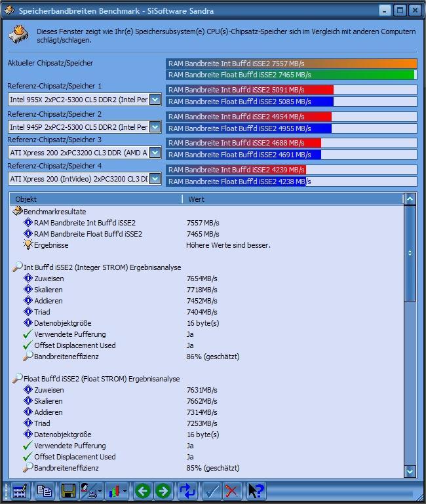Click info icon of RAM Bandbreite Float Buff'd row
The height and width of the screenshot is (504, 426).
[x=28, y=234]
